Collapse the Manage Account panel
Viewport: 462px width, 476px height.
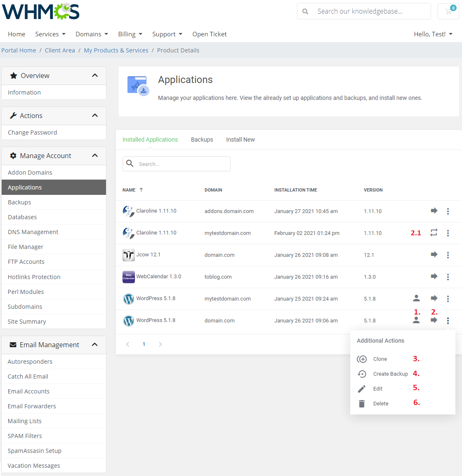(94, 155)
